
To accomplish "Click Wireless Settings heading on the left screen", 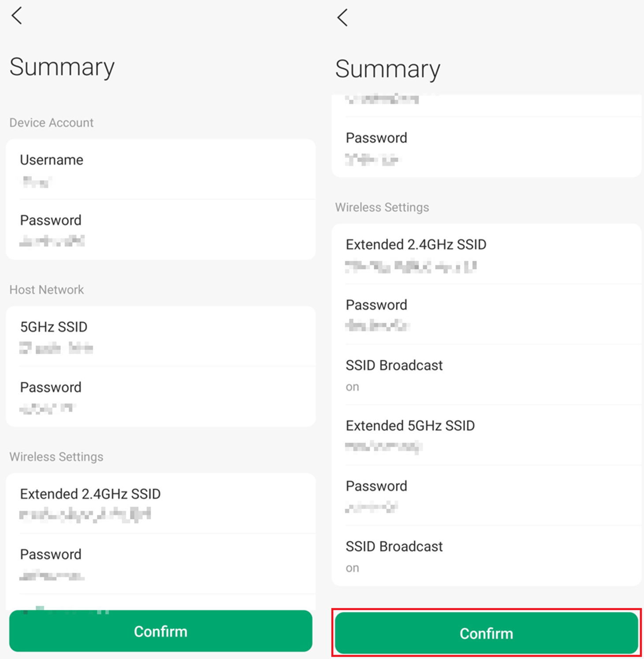I will 56,457.
